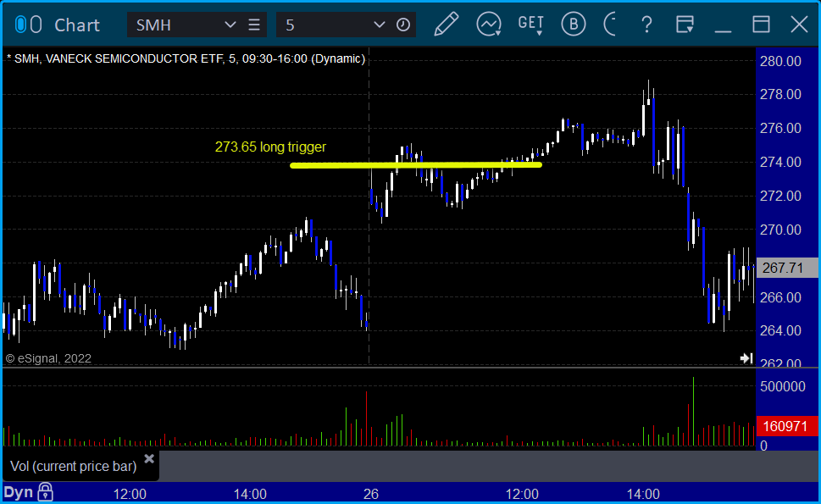821x504 pixels.
Task: Maximize the chart window
Action: coord(761,25)
